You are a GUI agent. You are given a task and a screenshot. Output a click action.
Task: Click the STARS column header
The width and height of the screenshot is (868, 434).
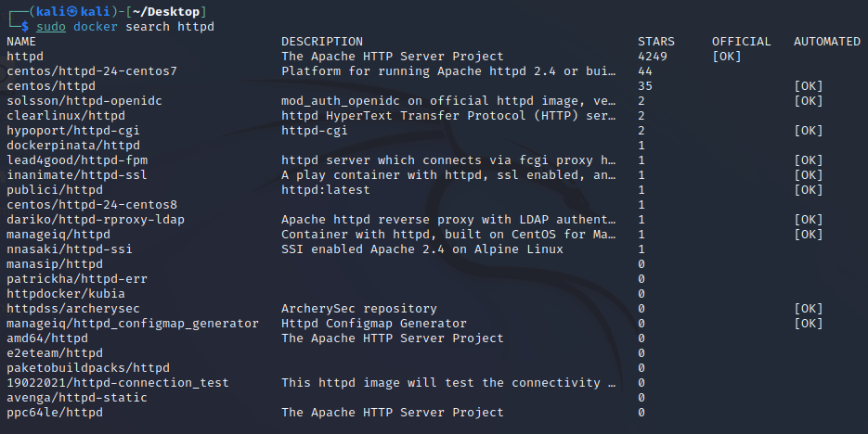tap(656, 42)
